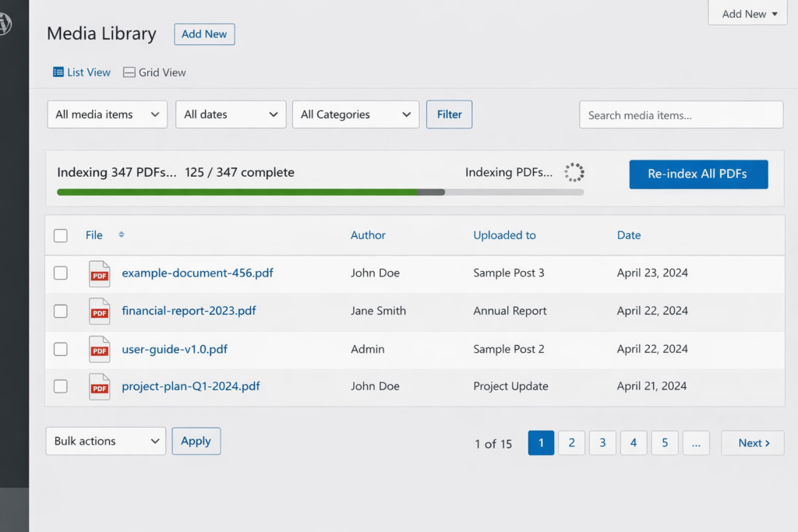Switch to Grid View
This screenshot has width=798, height=532.
click(155, 72)
